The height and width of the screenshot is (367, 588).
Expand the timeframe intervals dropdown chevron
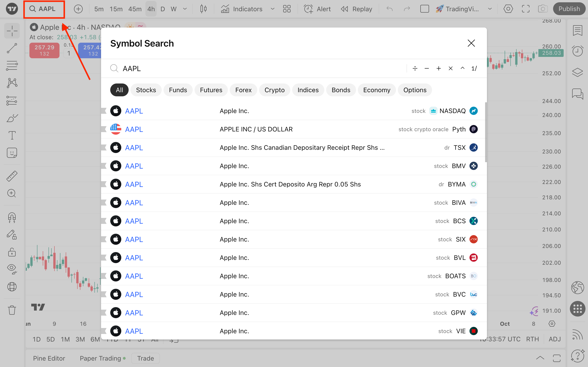185,9
